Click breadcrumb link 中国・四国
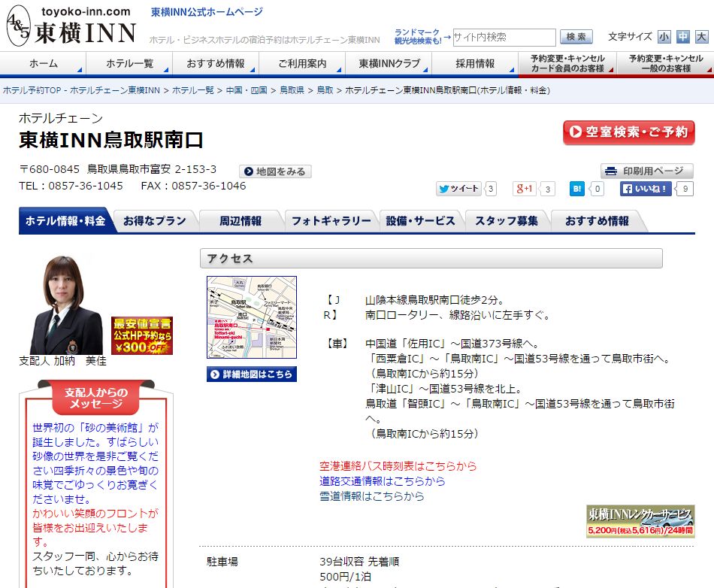 coord(247,90)
